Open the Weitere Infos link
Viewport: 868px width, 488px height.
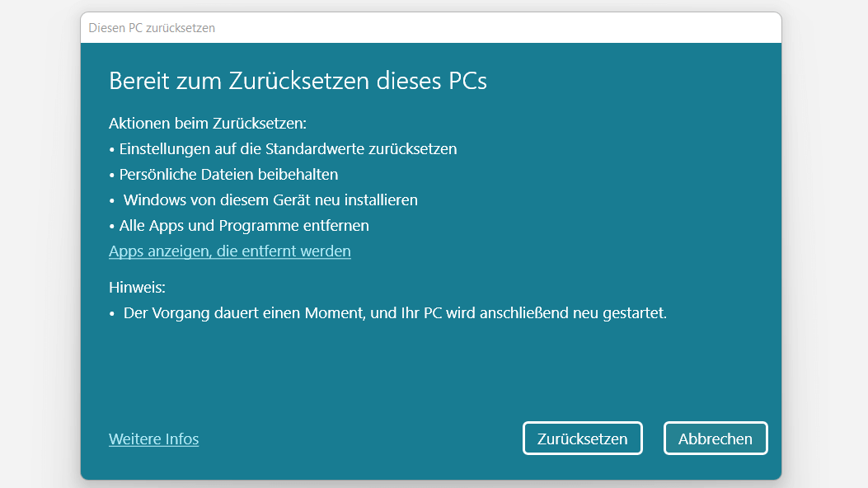click(154, 439)
